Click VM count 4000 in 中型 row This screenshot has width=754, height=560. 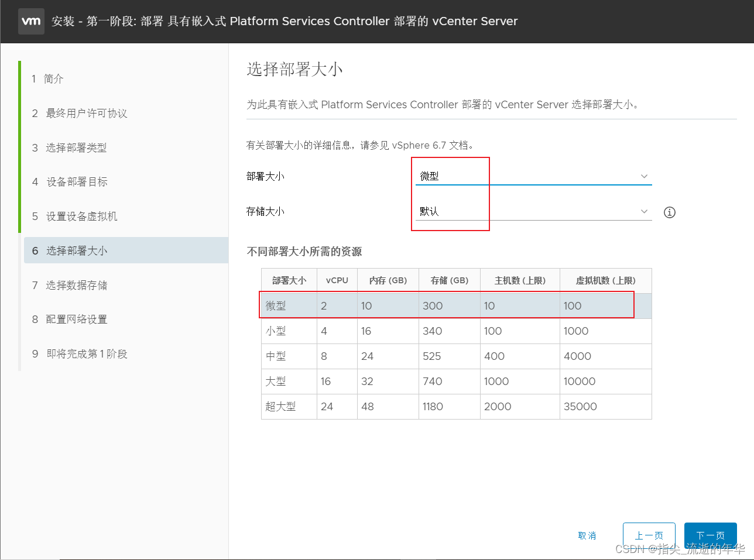point(577,356)
